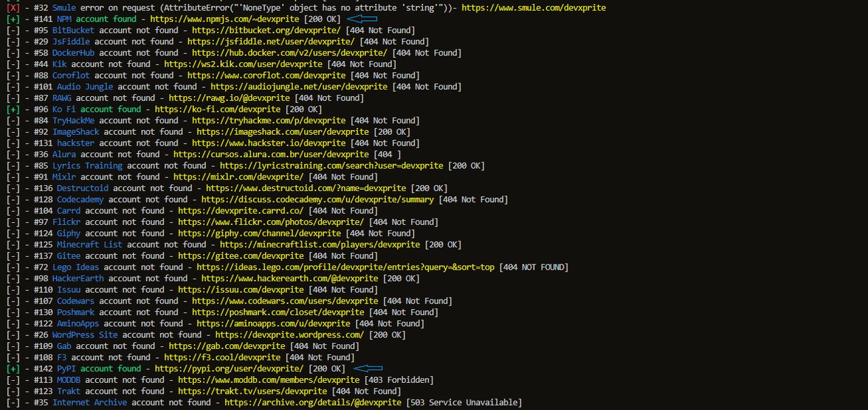This screenshot has height=410, width=868.
Task: Select the 'NPM' site name text
Action: [x=64, y=19]
